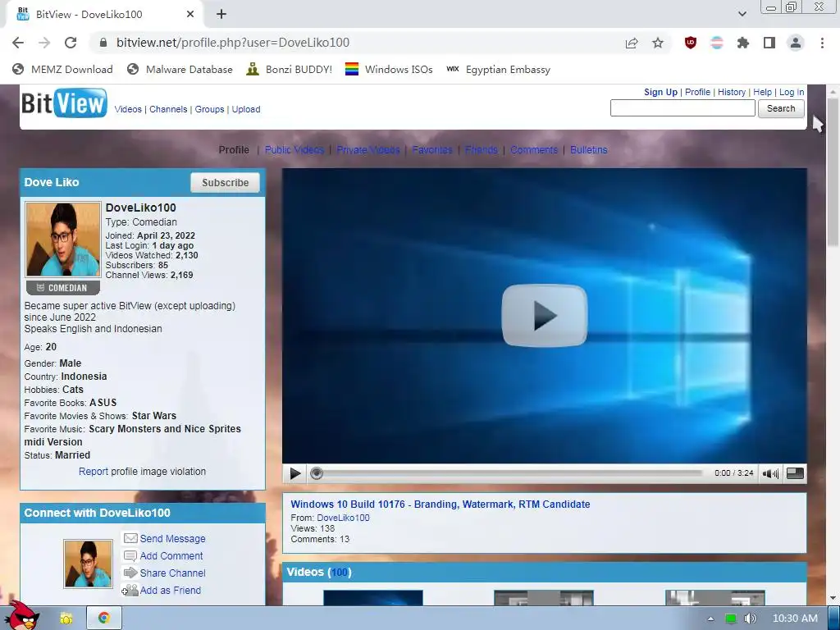Click the page vertical scrollbar thumb
Image resolution: width=840 pixels, height=630 pixels.
pos(833,172)
